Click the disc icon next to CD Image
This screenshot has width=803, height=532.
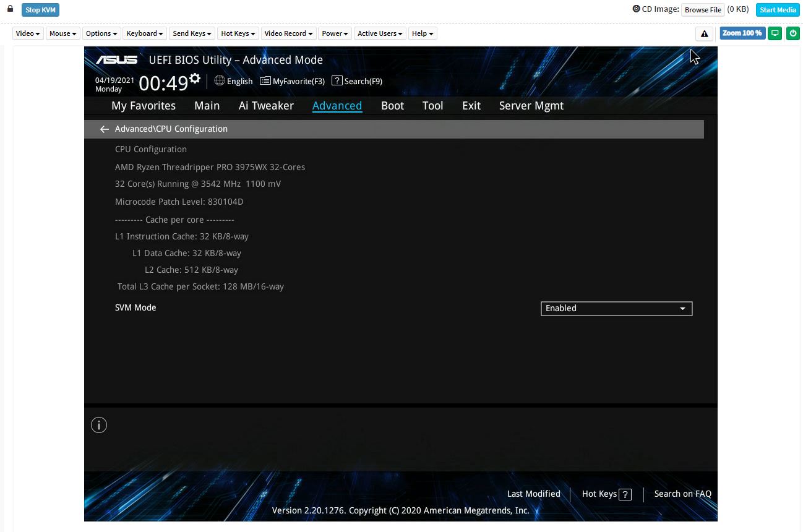click(x=636, y=9)
